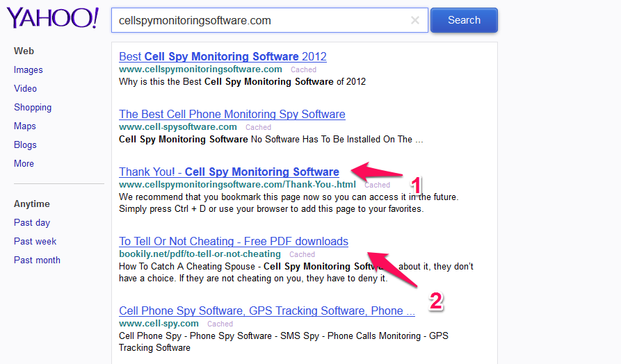View Cached copy of bookily.net result

pyautogui.click(x=303, y=254)
